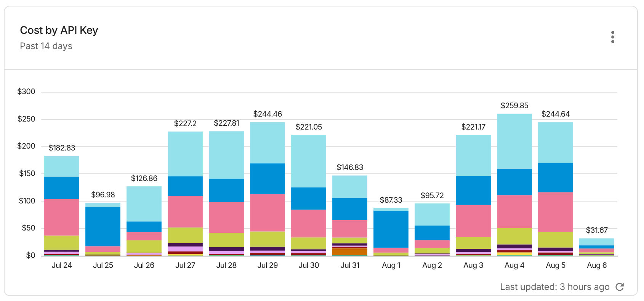Click the $100 y-axis label
The image size is (644, 301).
point(27,201)
